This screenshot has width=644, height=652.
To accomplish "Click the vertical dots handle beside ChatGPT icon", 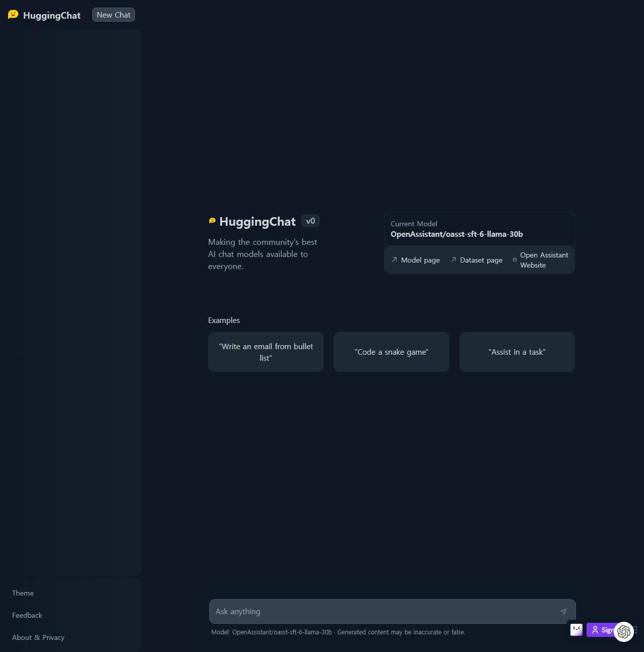I will (x=636, y=630).
